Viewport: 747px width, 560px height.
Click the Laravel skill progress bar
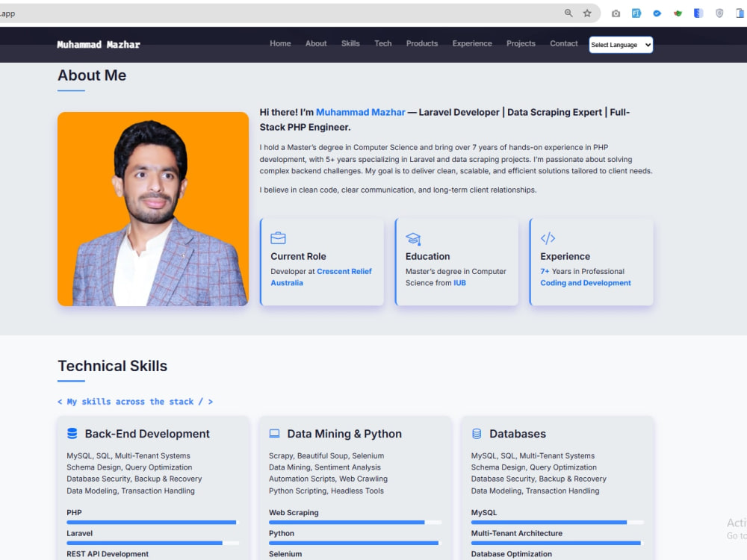153,543
